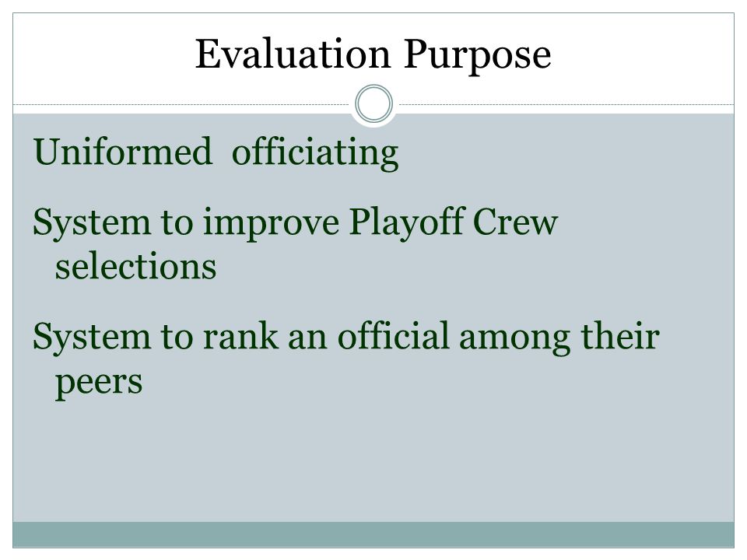The image size is (747, 560).
Task: Click the word Playoff in second bullet
Action: pyautogui.click(x=406, y=222)
